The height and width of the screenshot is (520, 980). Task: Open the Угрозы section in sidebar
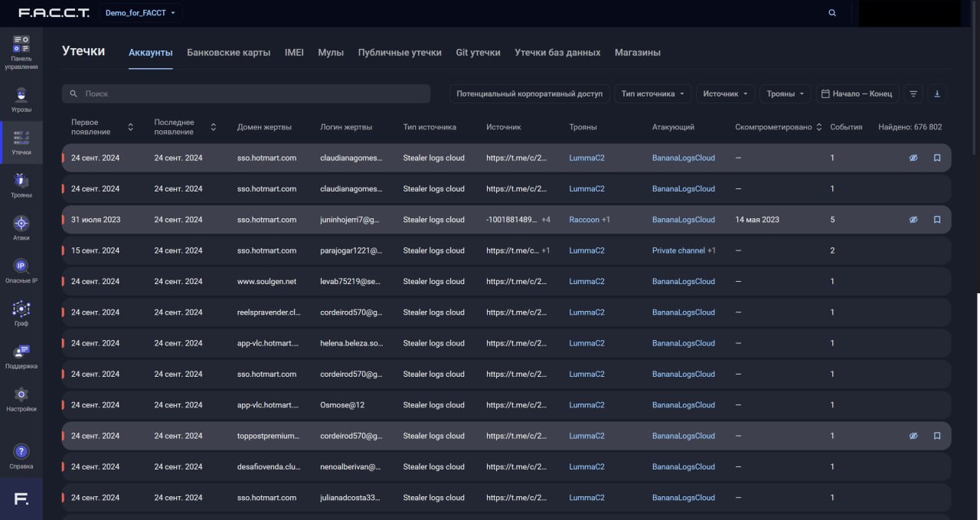[x=21, y=96]
